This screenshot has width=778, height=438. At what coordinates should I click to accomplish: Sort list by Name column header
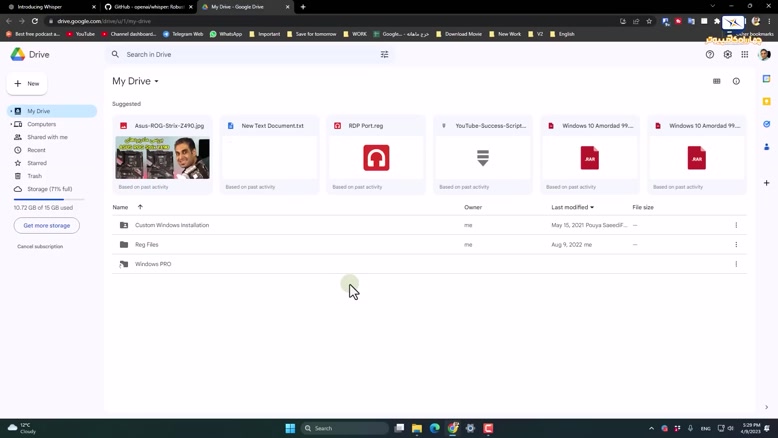[x=120, y=207]
